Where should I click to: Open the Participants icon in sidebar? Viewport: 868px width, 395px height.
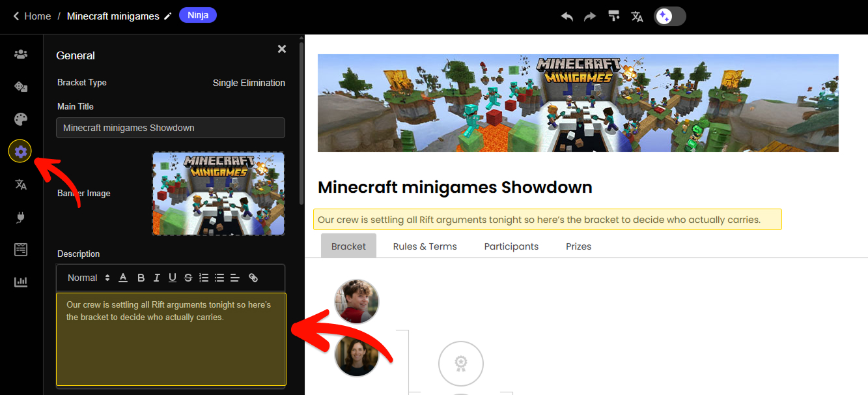[x=21, y=54]
